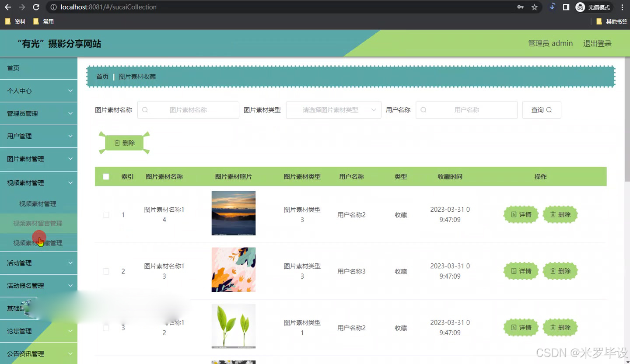Delete row 3 entry
This screenshot has width=630, height=364.
tap(560, 327)
